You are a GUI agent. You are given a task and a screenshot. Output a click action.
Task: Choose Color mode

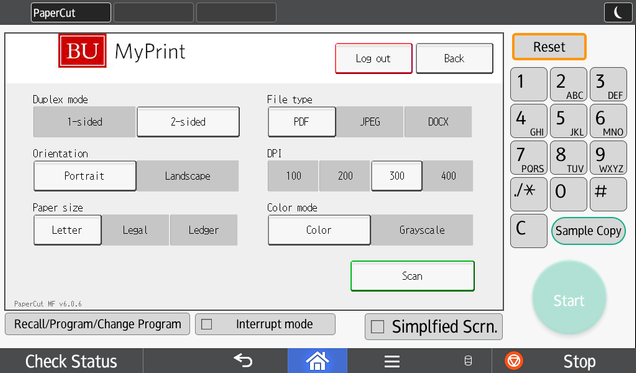[319, 230]
